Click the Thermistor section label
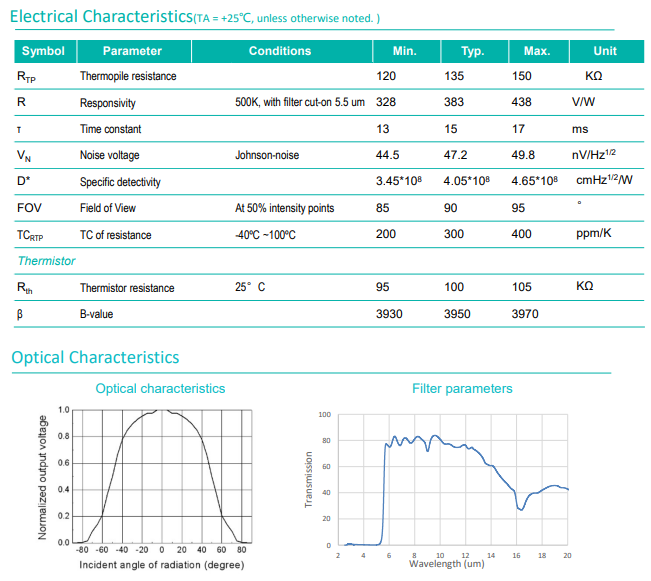 point(46,261)
